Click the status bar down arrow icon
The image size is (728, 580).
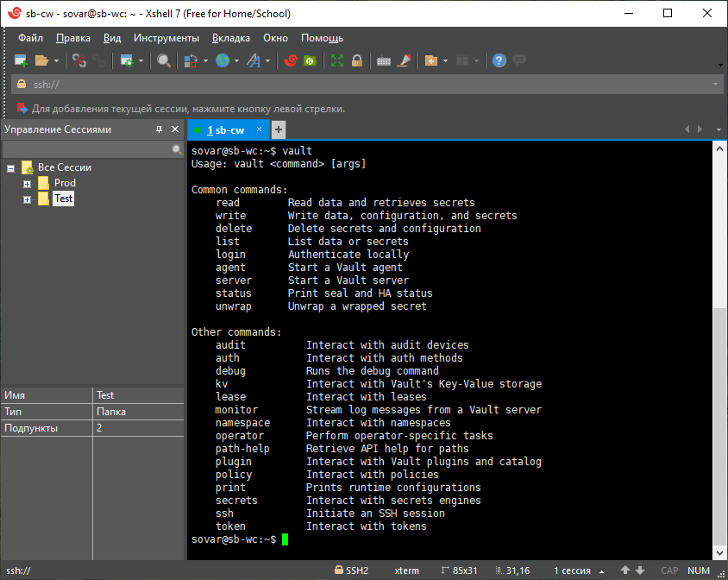pos(640,571)
